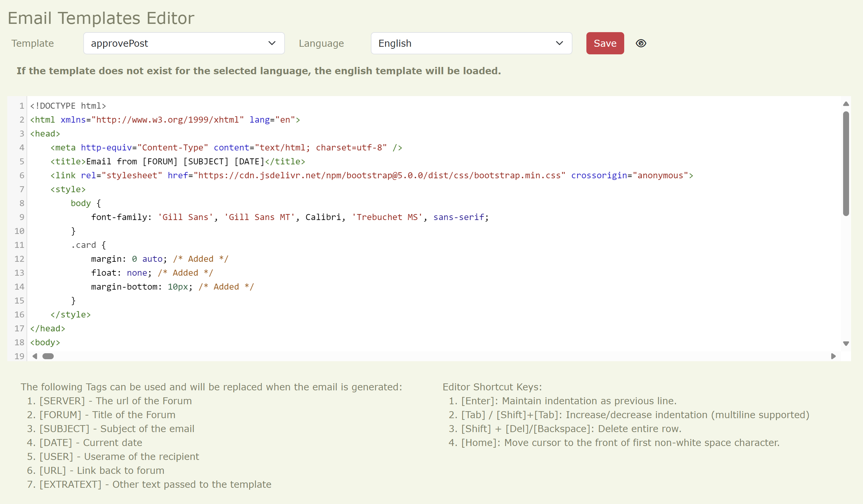This screenshot has height=504, width=863.
Task: Click the eye preview icon
Action: 641,43
